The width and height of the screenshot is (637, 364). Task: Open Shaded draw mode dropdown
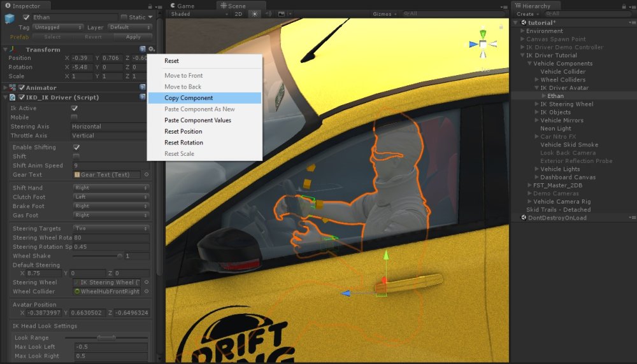pos(199,14)
